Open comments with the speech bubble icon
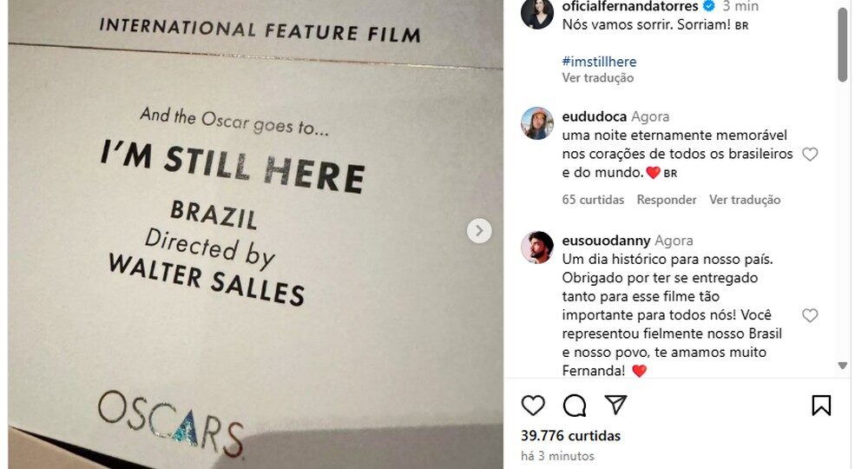 575,406
